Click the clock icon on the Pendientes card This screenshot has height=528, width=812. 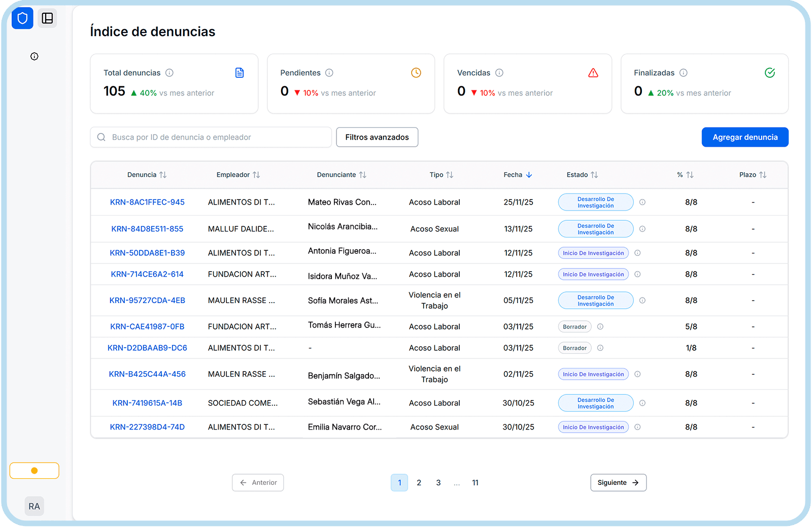(416, 73)
